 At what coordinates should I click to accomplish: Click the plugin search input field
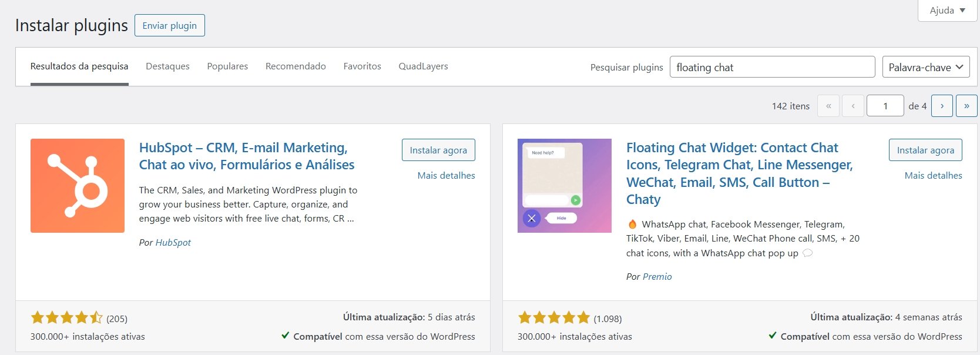[772, 67]
